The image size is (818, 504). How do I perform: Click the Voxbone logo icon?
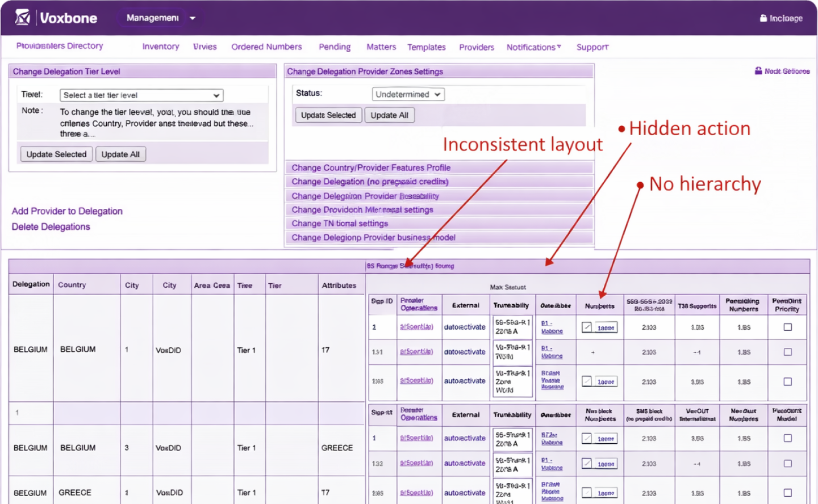(22, 18)
